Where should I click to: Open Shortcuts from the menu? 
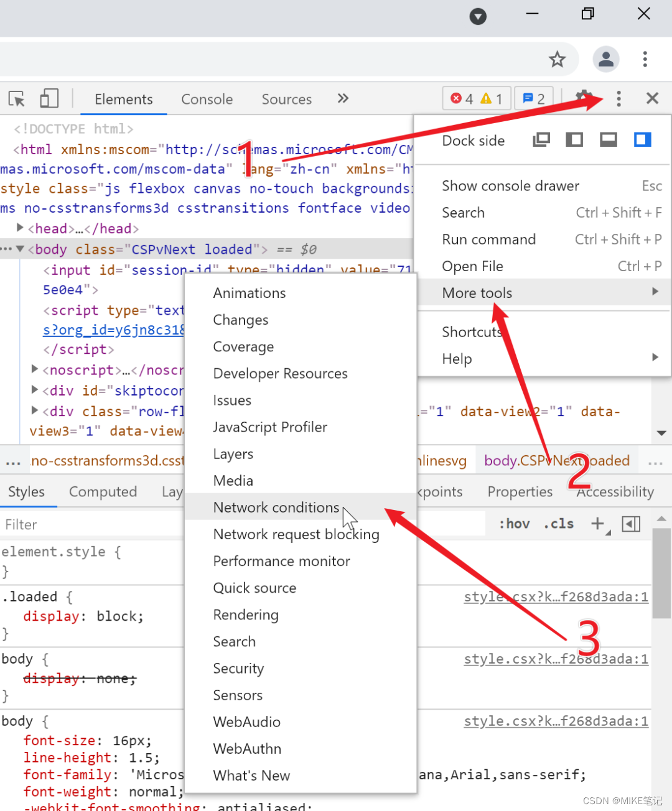coord(543,332)
